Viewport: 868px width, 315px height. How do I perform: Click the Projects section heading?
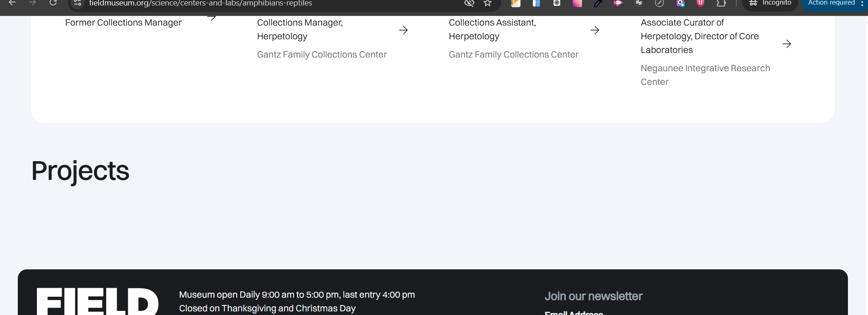tap(80, 171)
